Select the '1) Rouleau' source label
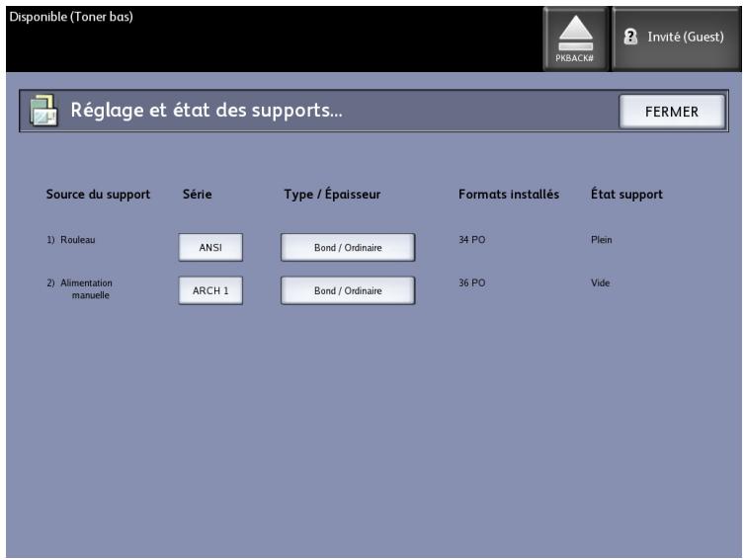 coord(71,240)
